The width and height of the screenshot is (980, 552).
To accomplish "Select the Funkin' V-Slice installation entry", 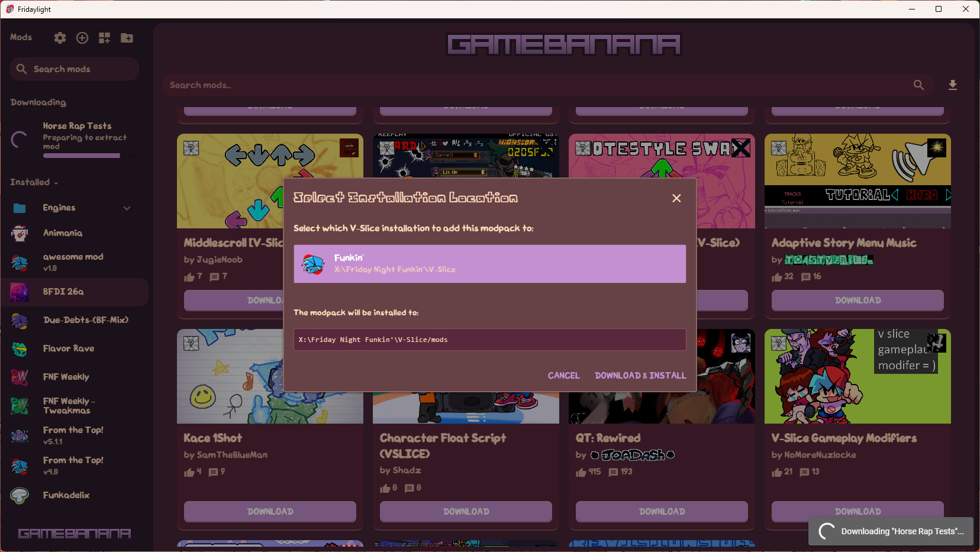I will [x=489, y=264].
